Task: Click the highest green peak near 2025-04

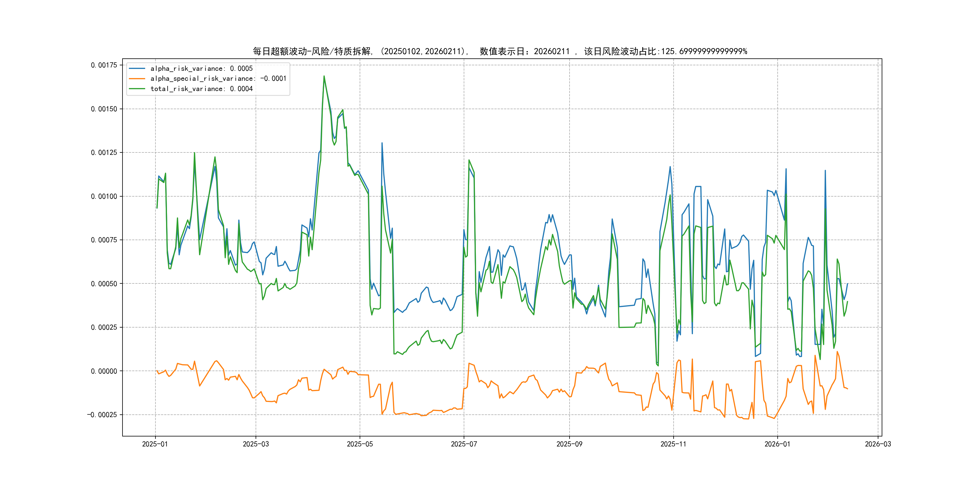Action: [x=324, y=76]
